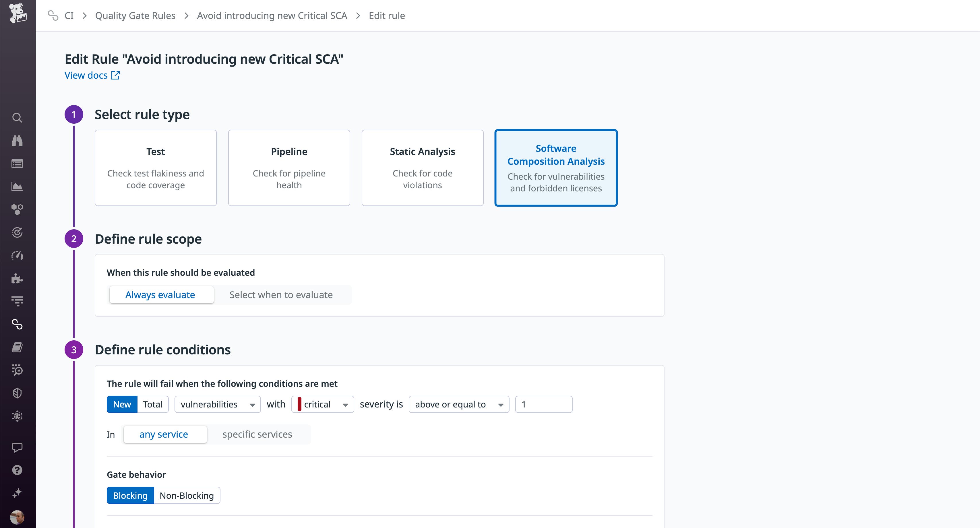Open the vulnerabilities type dropdown
980x528 pixels.
[217, 404]
